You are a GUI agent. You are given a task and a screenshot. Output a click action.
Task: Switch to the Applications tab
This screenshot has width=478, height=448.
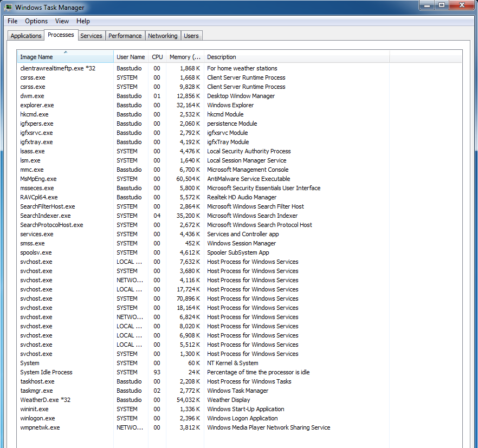click(26, 36)
